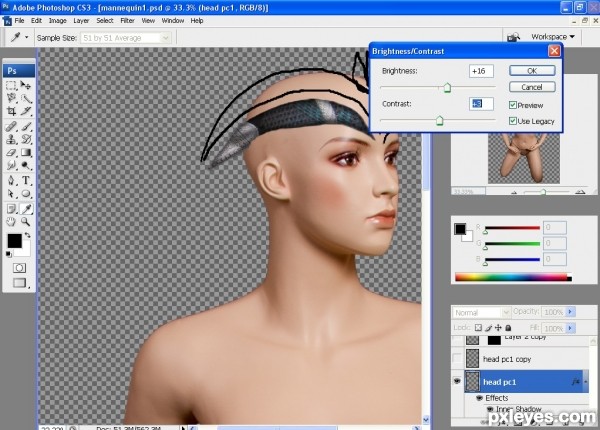Toggle the Use Legacy checkbox
Viewport: 600px width, 430px height.
[x=513, y=121]
